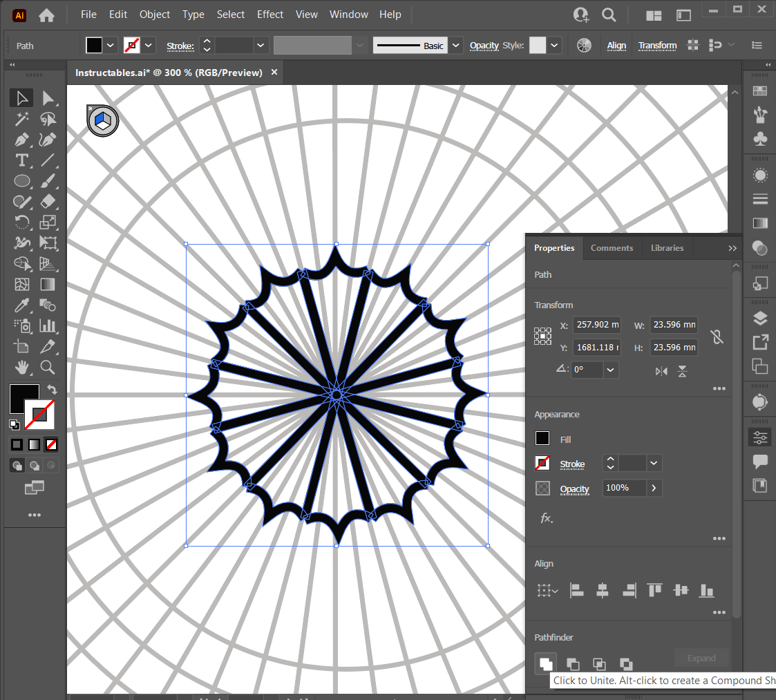The width and height of the screenshot is (776, 700).
Task: Select the Pen tool
Action: [22, 140]
